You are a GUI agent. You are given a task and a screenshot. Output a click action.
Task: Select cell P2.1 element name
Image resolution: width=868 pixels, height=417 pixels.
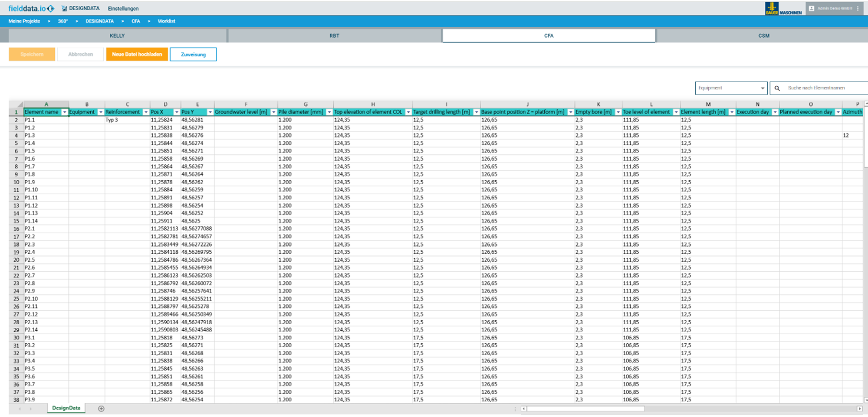(x=46, y=229)
